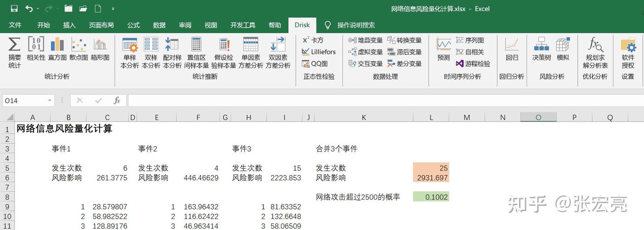
Task: Create a 直方图 histogram
Action: click(x=57, y=49)
